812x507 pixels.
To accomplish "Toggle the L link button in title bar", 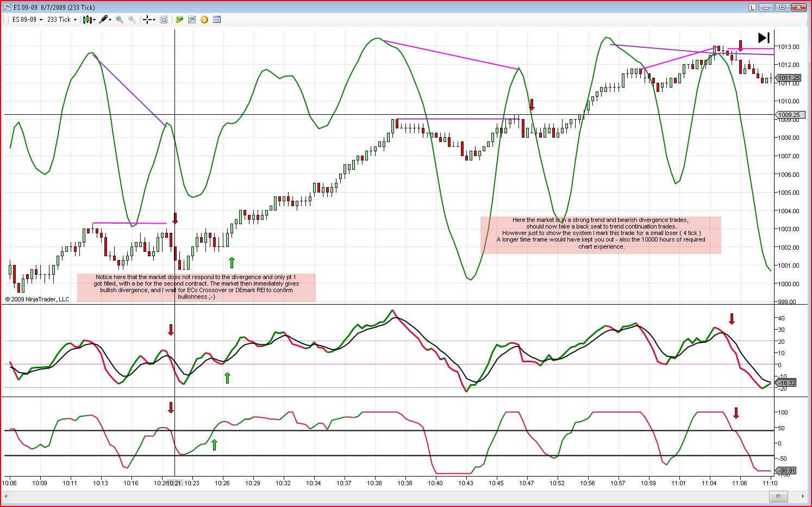I will [753, 8].
